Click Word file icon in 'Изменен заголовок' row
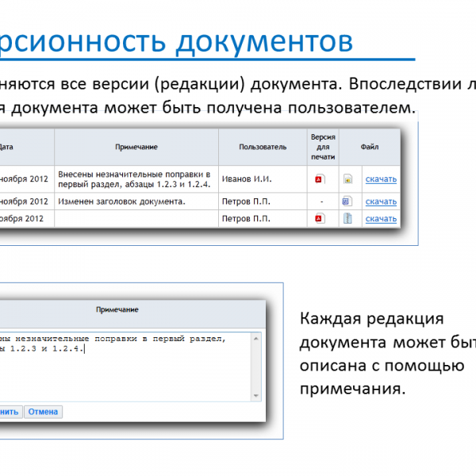Viewport: 476px width, 476px height. tap(347, 202)
